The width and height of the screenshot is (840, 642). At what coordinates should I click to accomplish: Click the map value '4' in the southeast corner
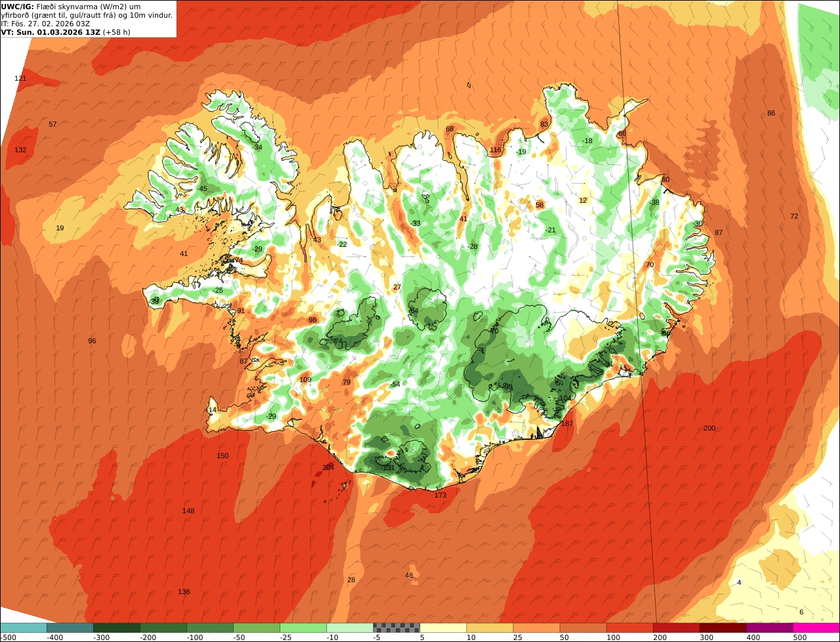coord(739,582)
